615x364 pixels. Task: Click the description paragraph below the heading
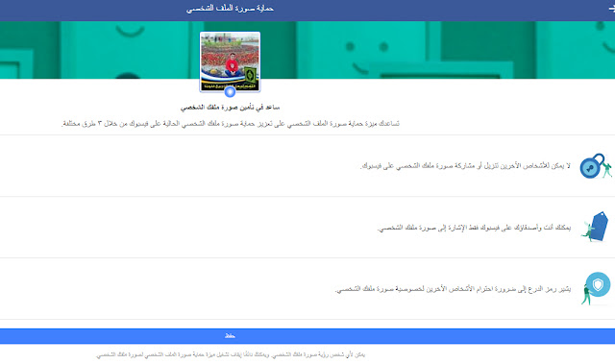231,124
